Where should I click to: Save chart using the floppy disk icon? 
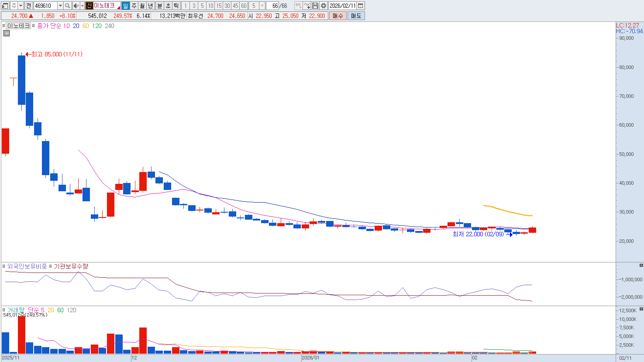coord(315,6)
